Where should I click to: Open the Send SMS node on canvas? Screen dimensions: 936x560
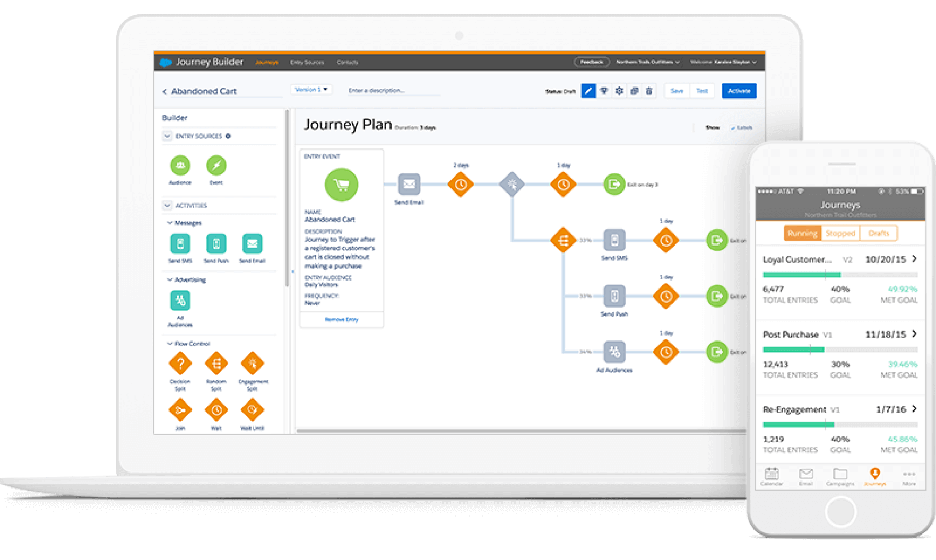[614, 240]
